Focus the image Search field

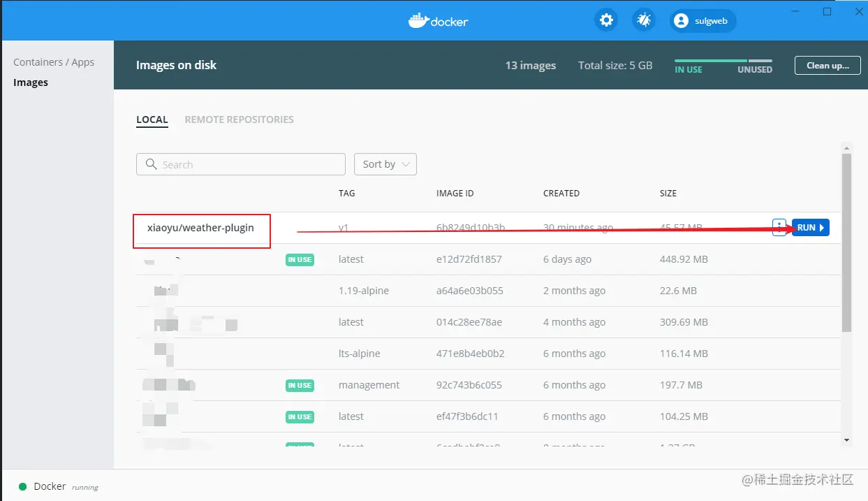(241, 164)
